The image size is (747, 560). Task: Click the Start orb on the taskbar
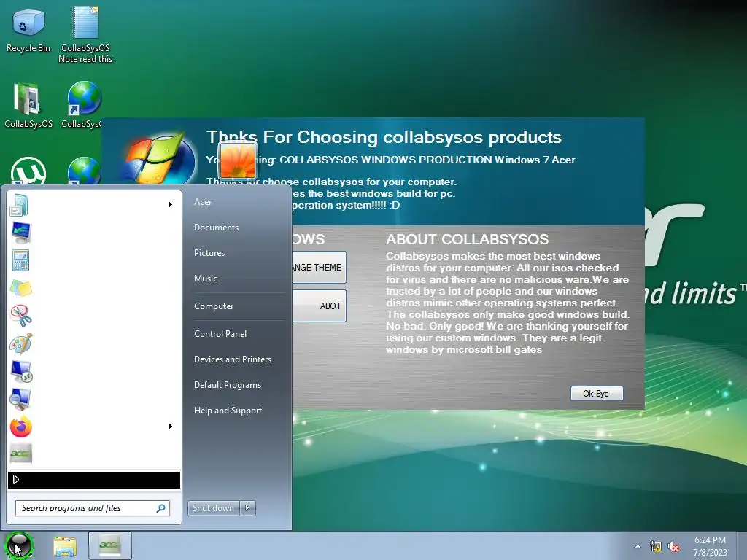(18, 545)
